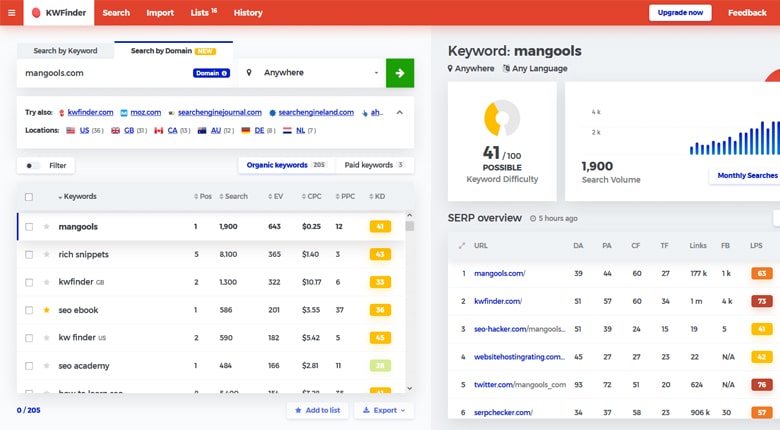This screenshot has height=430, width=780.
Task: Open the mangools.com/ SERP result link
Action: click(499, 273)
